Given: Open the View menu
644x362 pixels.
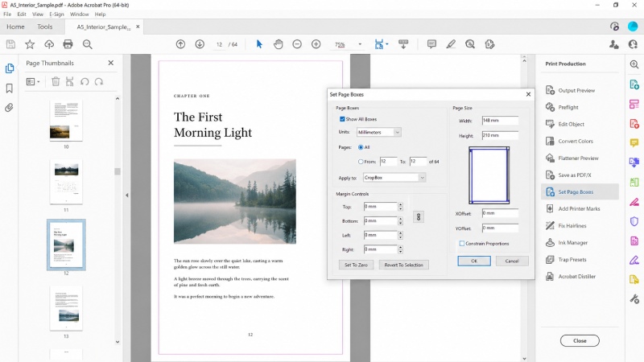Looking at the screenshot, I should click(38, 14).
